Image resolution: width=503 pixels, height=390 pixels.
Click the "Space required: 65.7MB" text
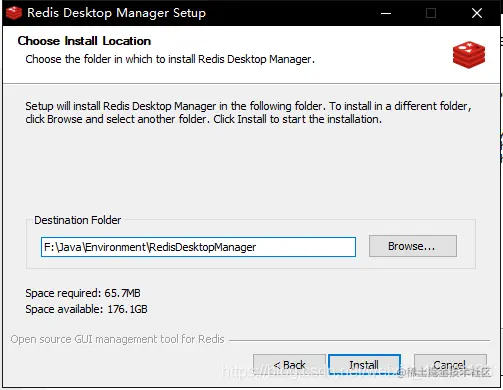[x=83, y=293]
